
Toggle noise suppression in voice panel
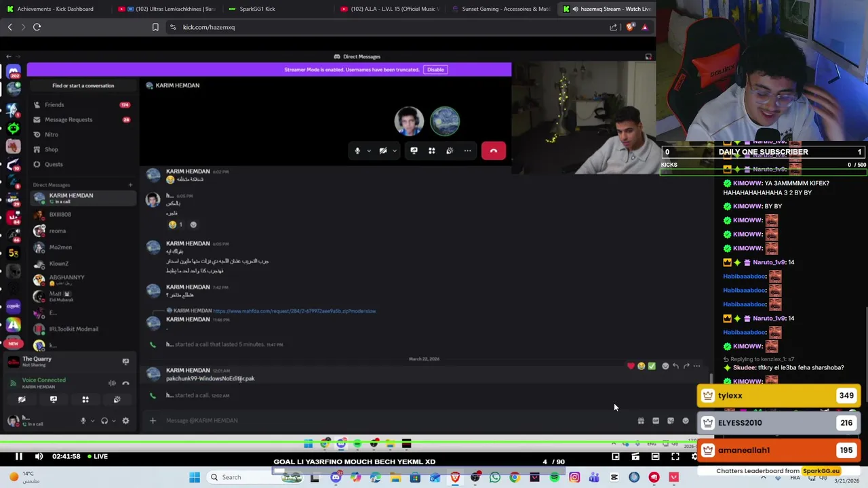[113, 383]
